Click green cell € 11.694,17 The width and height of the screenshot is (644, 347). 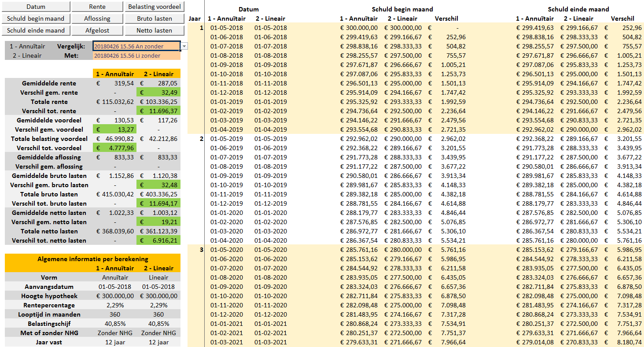[158, 203]
